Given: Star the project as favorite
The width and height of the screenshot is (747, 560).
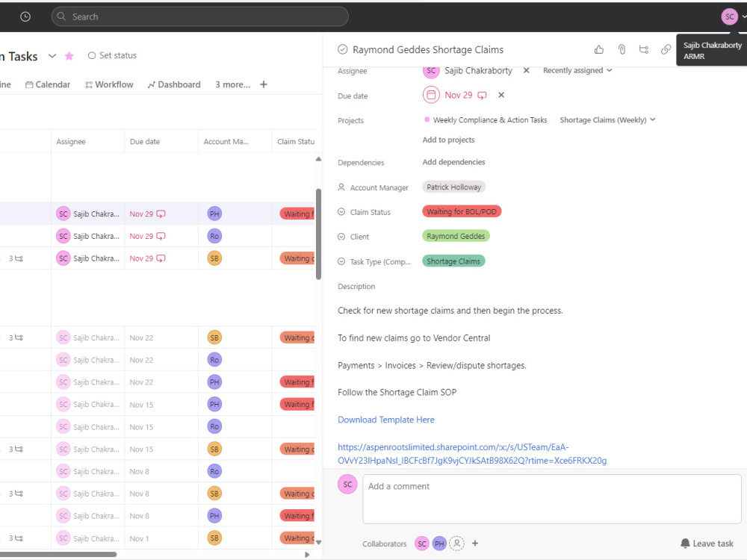Looking at the screenshot, I should [69, 56].
